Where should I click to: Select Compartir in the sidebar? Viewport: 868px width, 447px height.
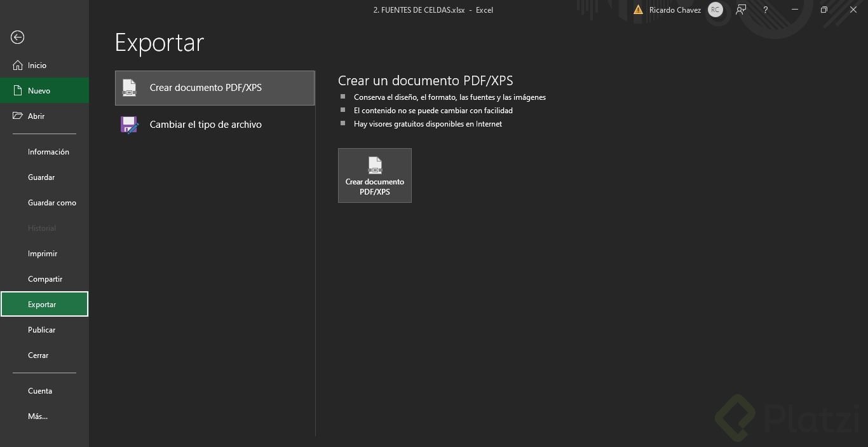point(44,279)
